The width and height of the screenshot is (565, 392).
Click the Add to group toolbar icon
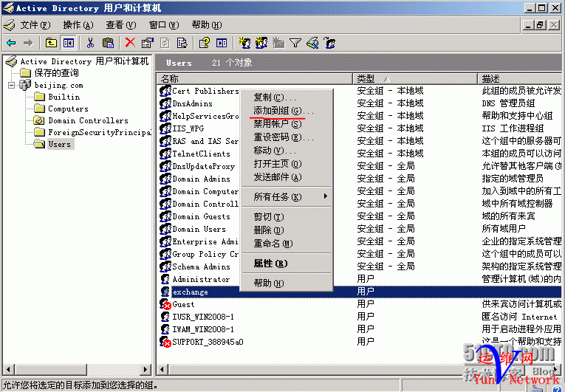(329, 44)
